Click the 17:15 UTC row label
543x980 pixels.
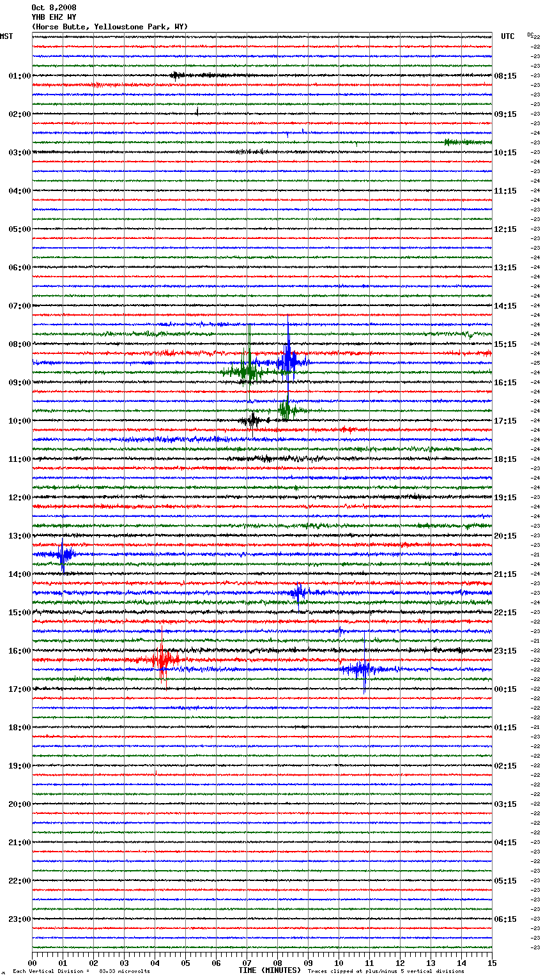click(505, 421)
